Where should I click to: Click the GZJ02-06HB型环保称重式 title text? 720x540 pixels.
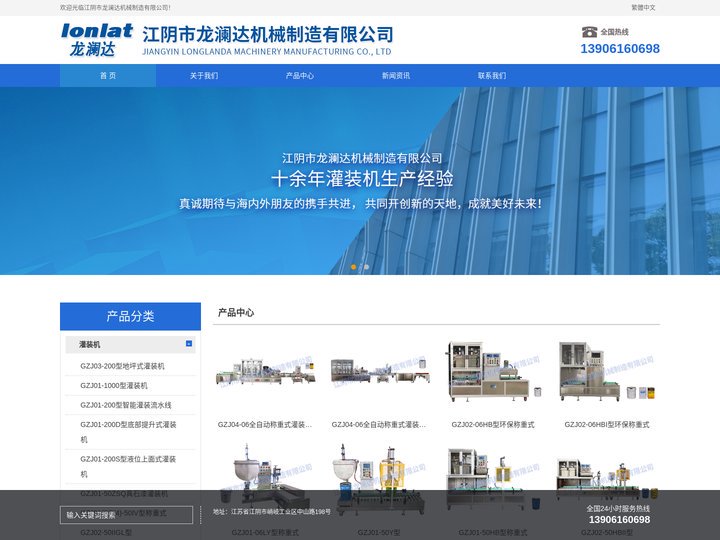pos(493,425)
